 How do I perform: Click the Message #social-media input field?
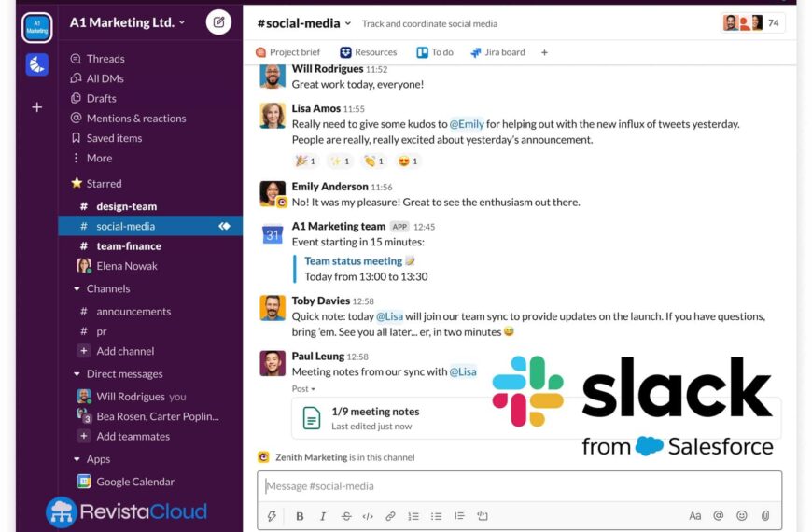520,486
